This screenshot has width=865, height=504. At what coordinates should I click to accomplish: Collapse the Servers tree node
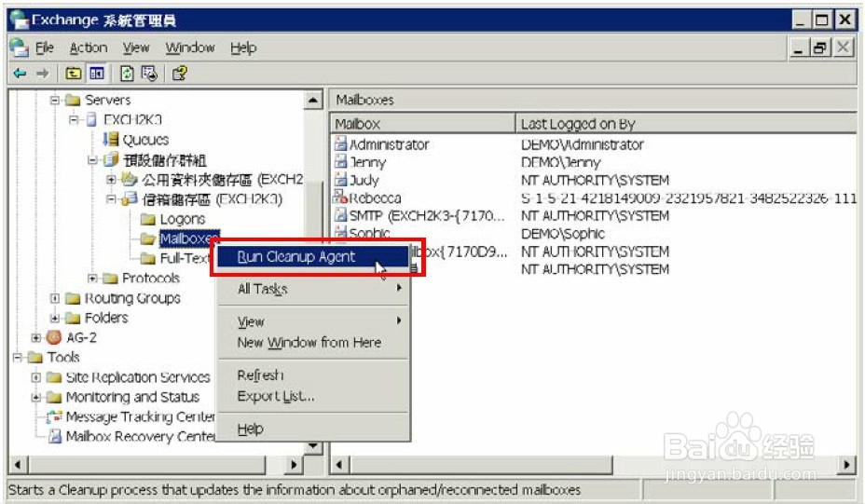[55, 100]
